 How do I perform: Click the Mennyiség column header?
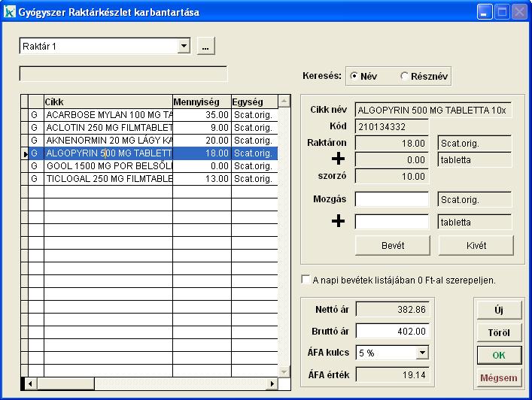tap(202, 102)
